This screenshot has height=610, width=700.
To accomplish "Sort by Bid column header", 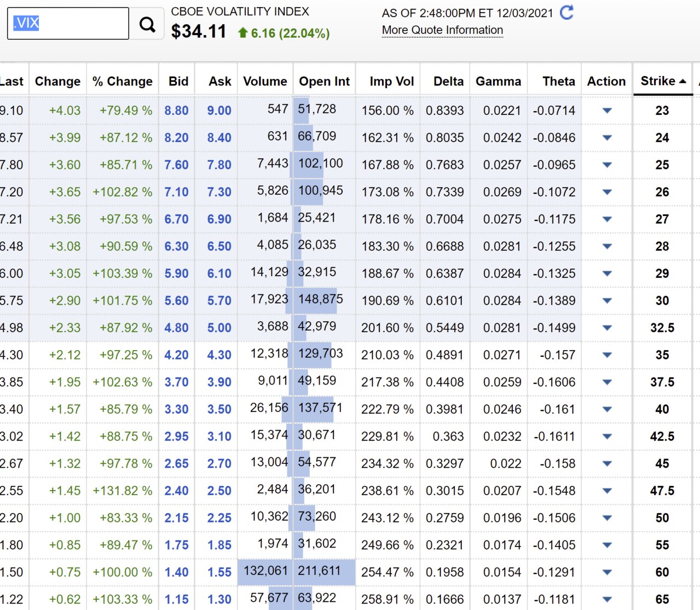I will point(178,82).
